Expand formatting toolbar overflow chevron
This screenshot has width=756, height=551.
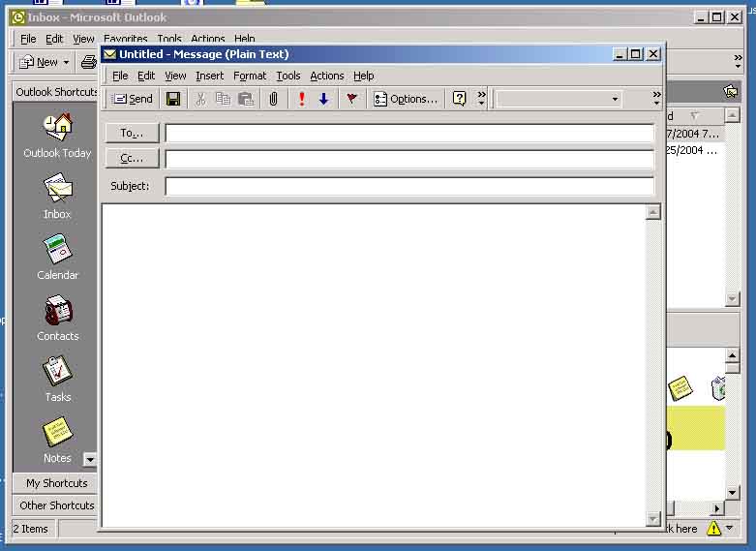point(656,99)
